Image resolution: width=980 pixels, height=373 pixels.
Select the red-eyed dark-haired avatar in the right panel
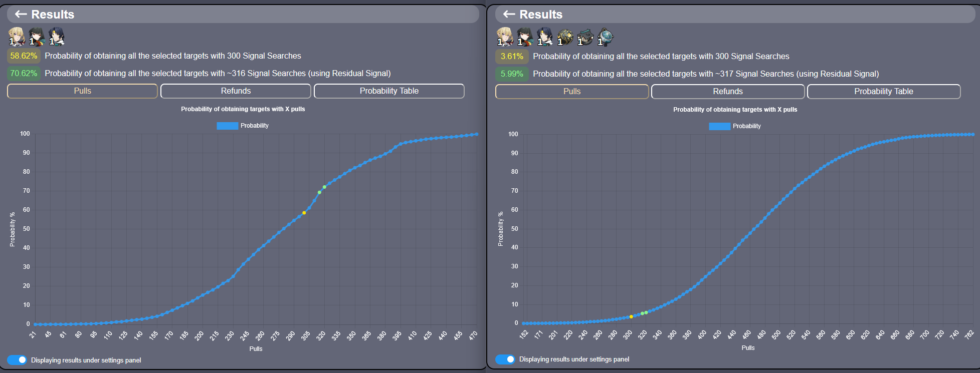[x=525, y=37]
